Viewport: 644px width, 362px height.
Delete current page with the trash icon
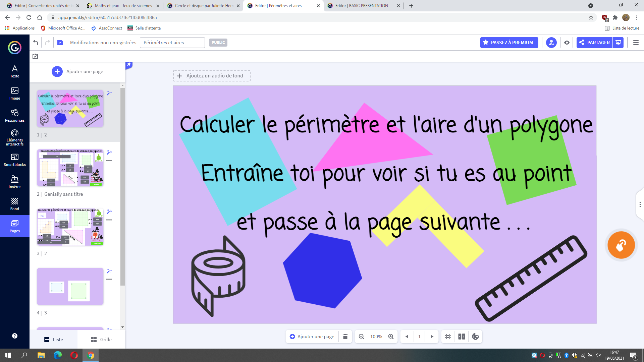click(x=345, y=337)
